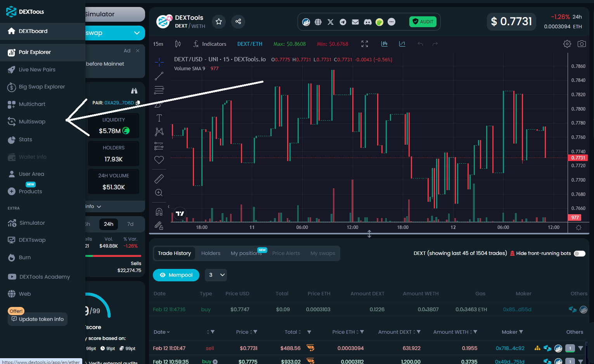
Task: Copy the pair address 0XA29...7D6D
Action: click(138, 103)
